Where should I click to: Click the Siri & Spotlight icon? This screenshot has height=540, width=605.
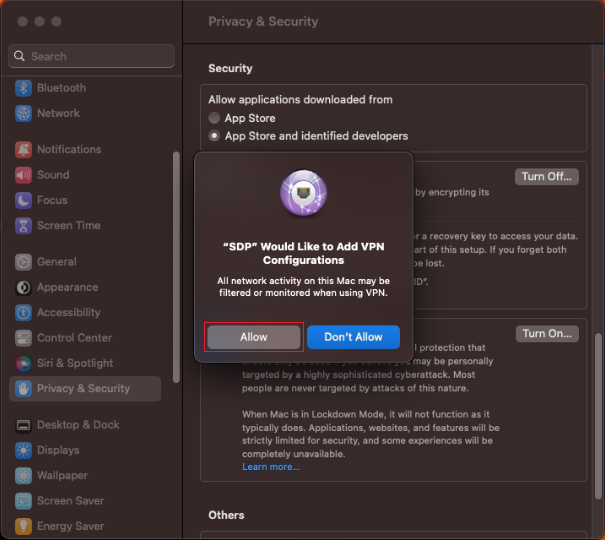[x=23, y=363]
